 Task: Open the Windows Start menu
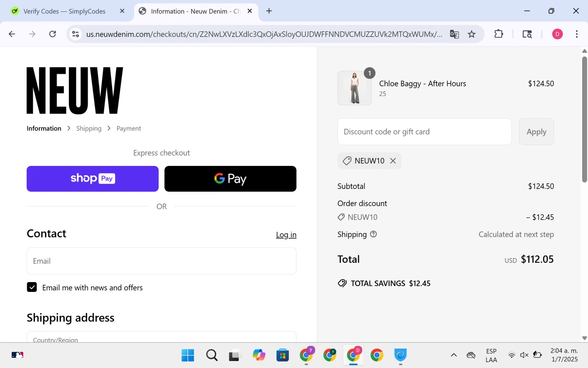click(x=188, y=355)
